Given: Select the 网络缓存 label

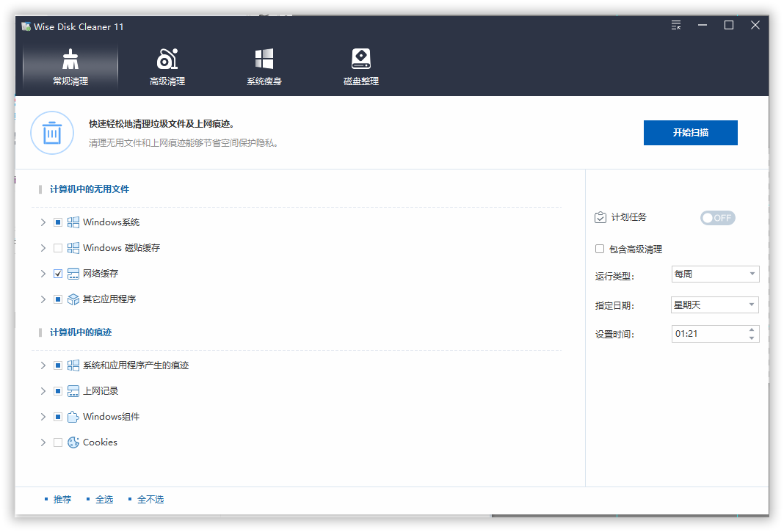Looking at the screenshot, I should click(101, 274).
